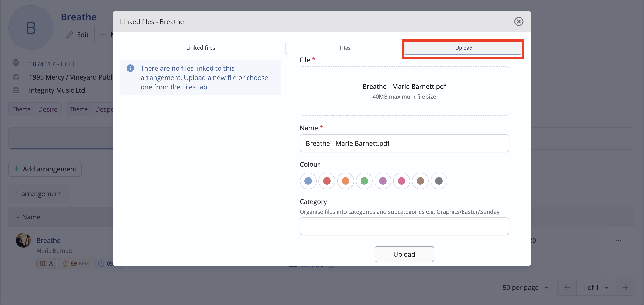This screenshot has width=644, height=305.
Task: Select the orange colour swatch
Action: [345, 181]
